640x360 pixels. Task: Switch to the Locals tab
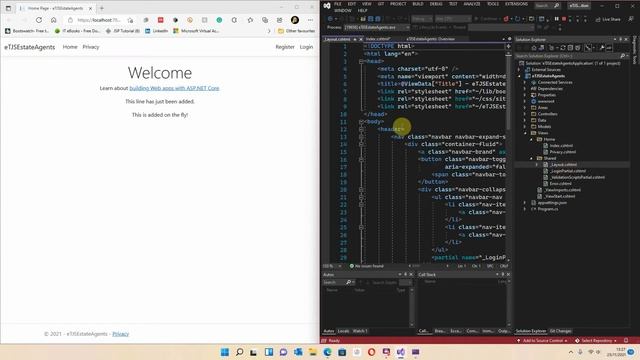point(343,331)
